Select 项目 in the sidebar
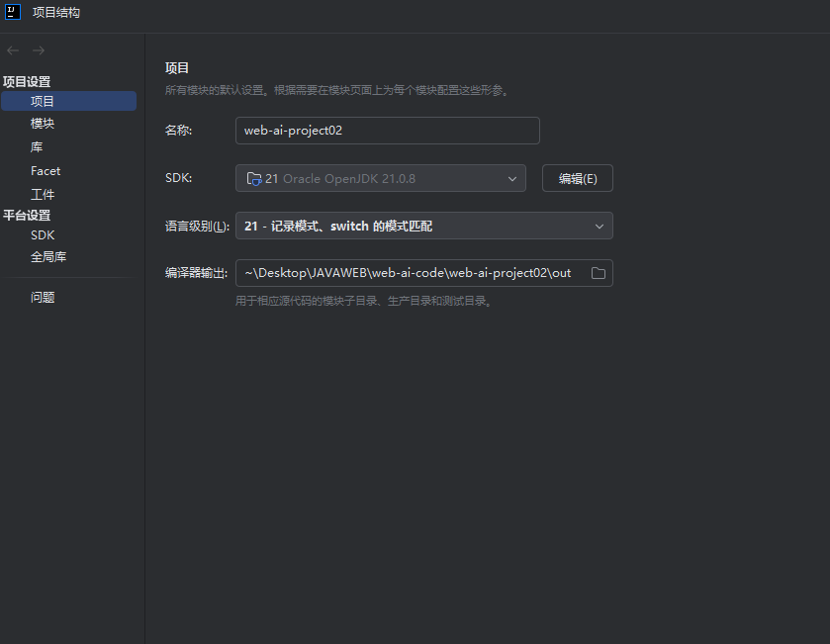 [69, 101]
